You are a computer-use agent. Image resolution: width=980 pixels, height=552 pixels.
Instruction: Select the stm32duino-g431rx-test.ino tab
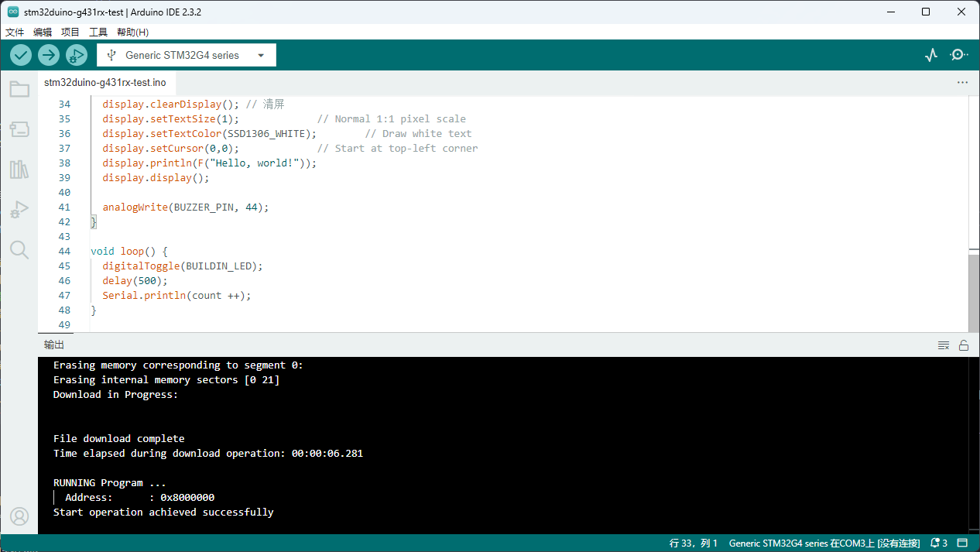[105, 82]
